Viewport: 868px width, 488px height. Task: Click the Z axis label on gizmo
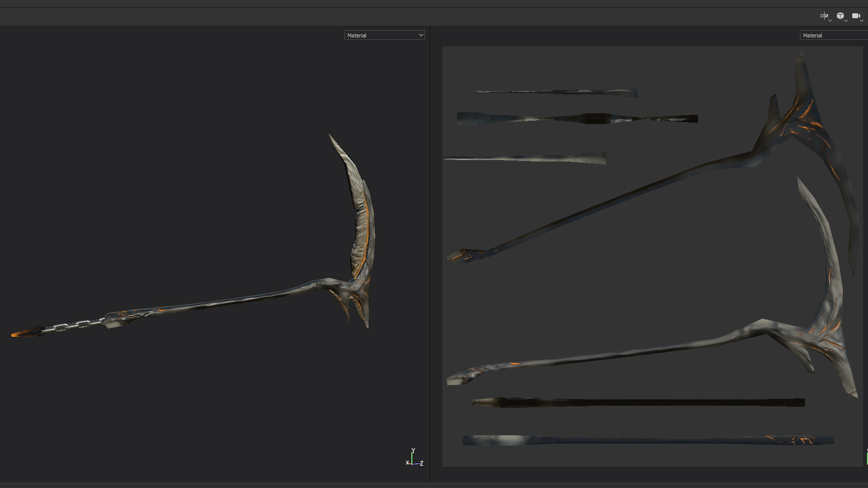pos(421,463)
